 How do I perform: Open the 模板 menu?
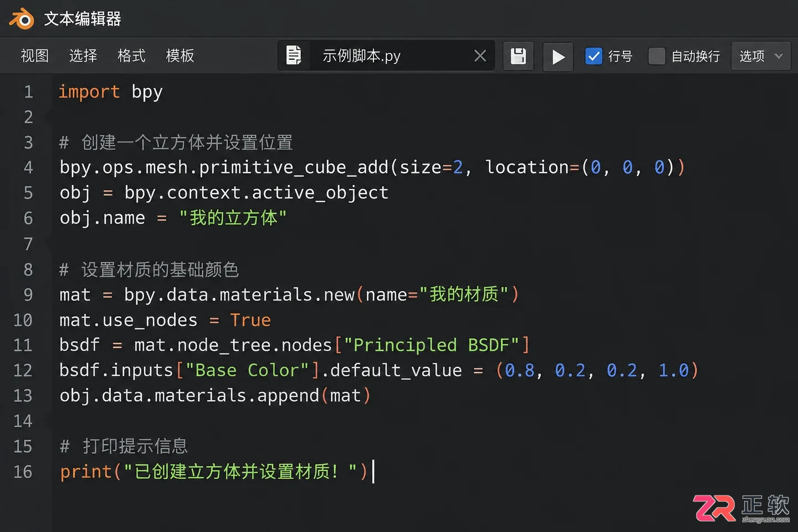point(180,55)
